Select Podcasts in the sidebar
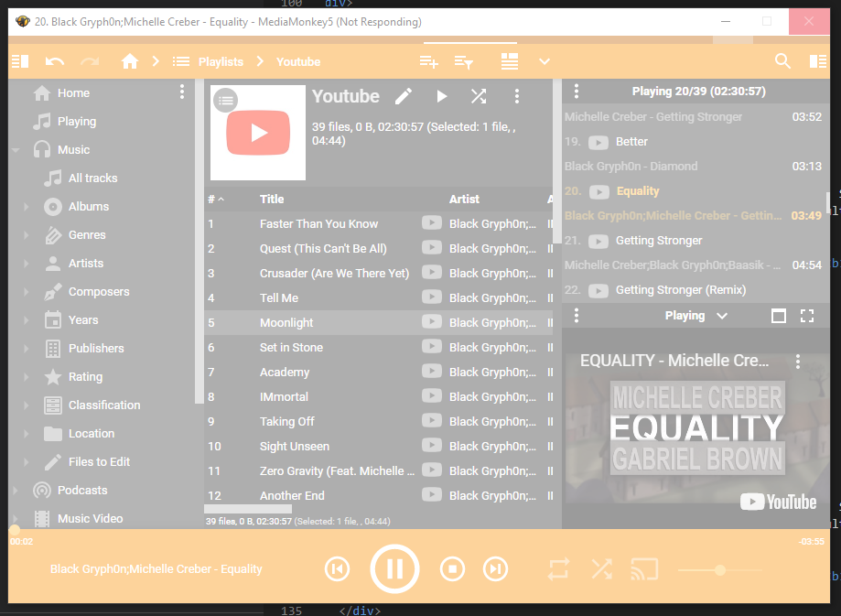 tap(81, 490)
